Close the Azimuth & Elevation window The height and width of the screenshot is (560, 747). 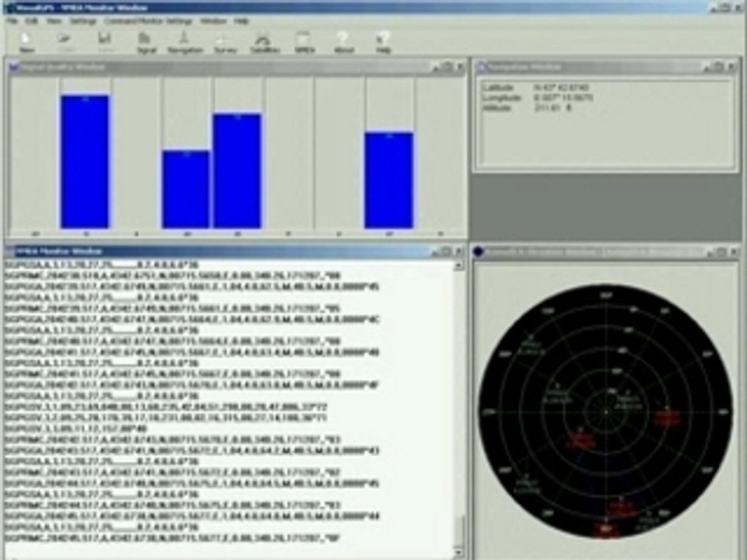tap(734, 252)
